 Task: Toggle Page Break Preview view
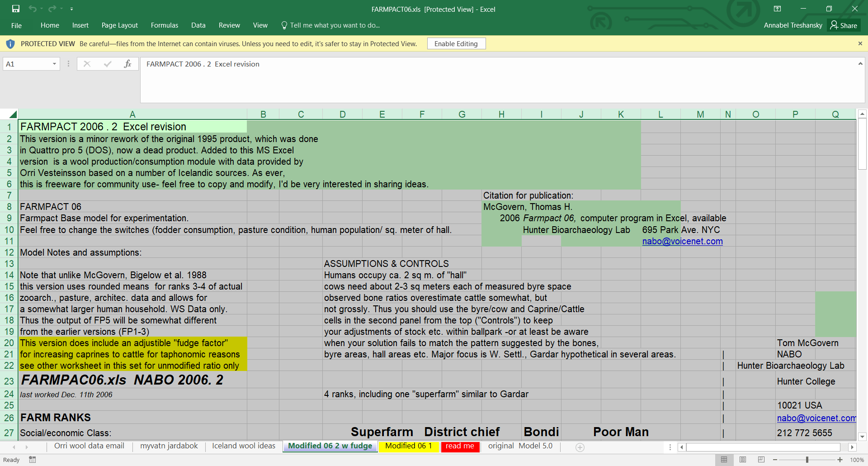click(x=761, y=460)
